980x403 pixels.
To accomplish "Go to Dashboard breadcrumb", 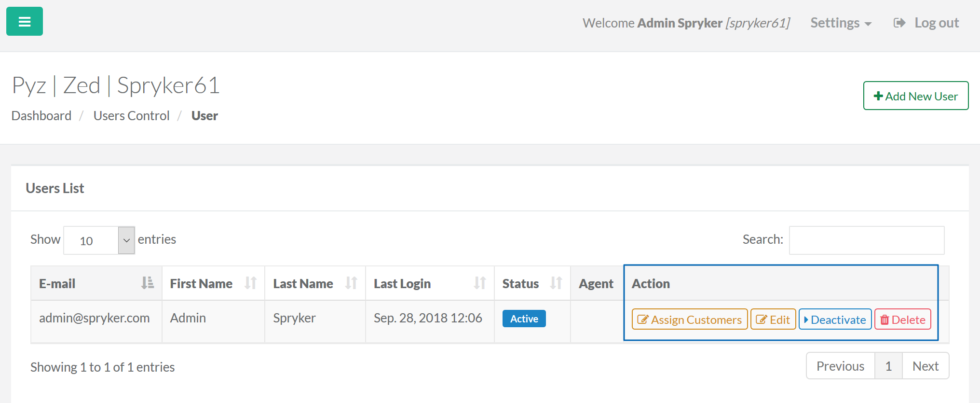I will coord(41,116).
